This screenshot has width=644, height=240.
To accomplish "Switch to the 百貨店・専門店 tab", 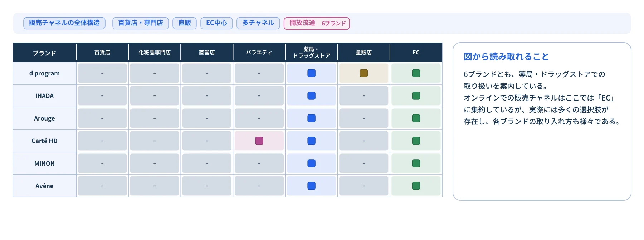I will (x=141, y=23).
